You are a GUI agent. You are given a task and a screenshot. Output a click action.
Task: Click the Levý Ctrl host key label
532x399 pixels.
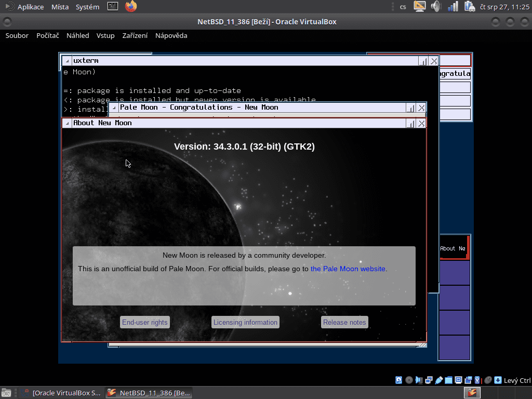coord(517,380)
